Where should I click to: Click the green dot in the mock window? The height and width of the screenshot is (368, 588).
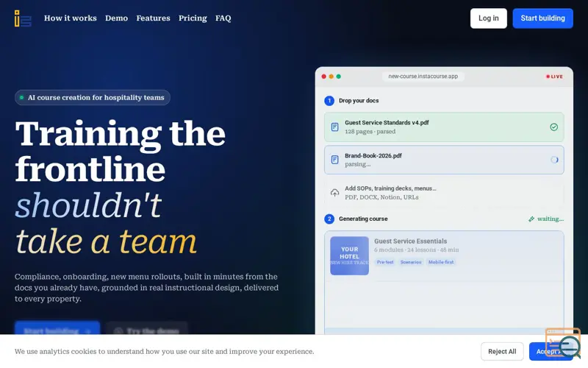[339, 77]
